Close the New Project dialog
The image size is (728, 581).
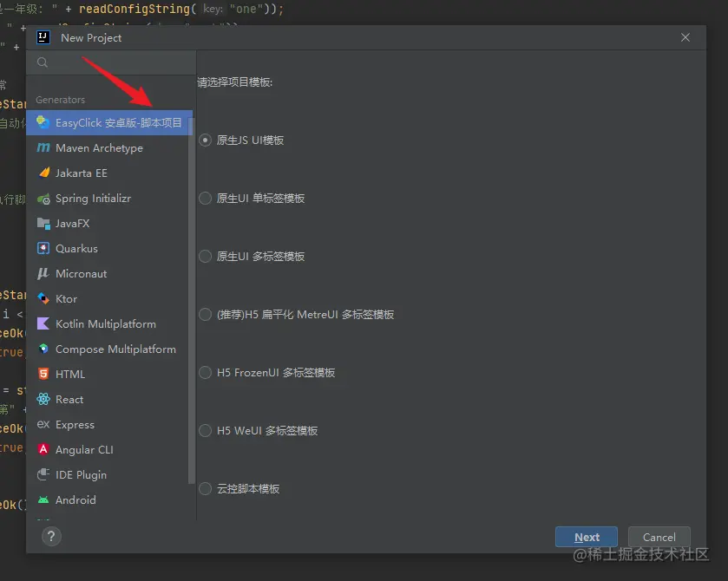pyautogui.click(x=685, y=37)
